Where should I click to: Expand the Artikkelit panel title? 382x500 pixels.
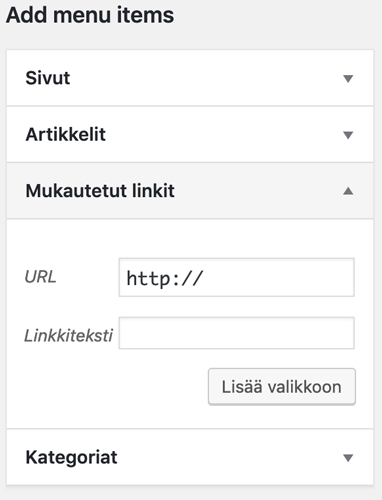tap(66, 135)
